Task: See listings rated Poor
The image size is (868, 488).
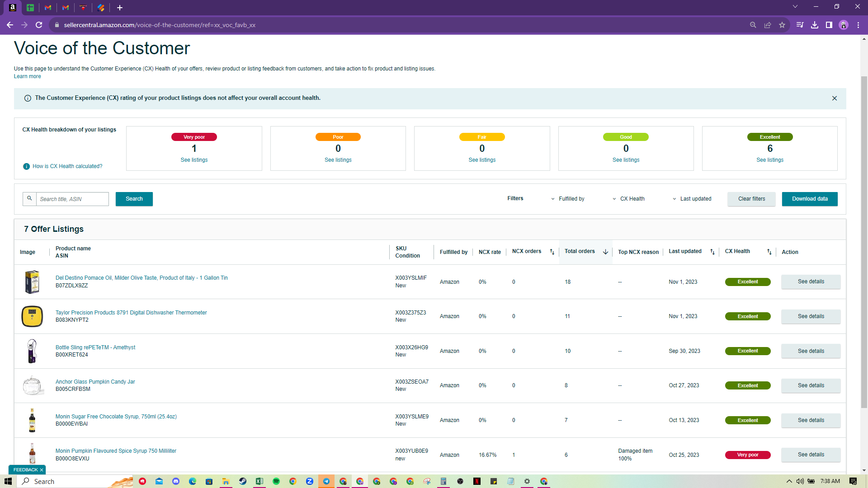Action: [338, 160]
